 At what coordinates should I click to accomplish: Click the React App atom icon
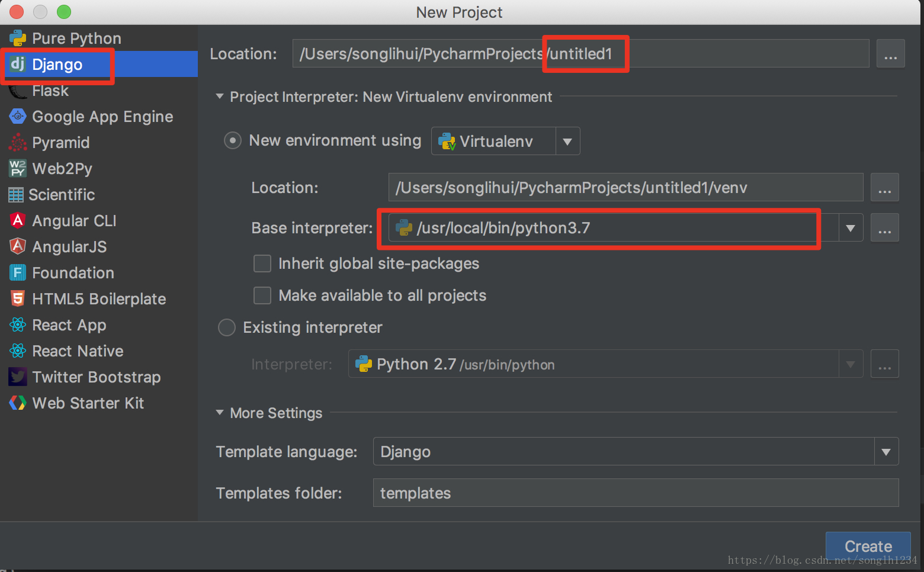(18, 324)
